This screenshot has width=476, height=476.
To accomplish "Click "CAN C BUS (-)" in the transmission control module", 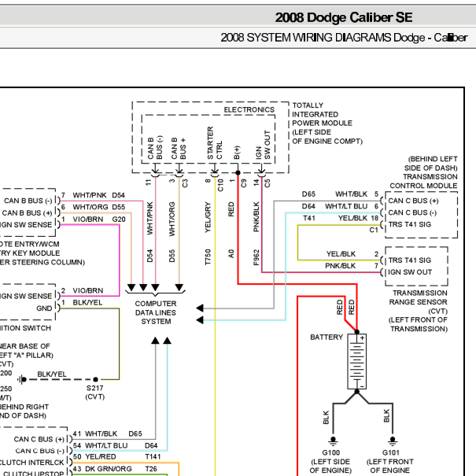I will 412,212.
